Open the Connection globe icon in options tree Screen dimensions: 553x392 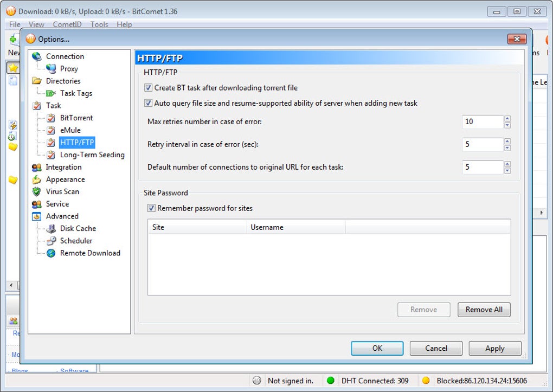click(37, 56)
